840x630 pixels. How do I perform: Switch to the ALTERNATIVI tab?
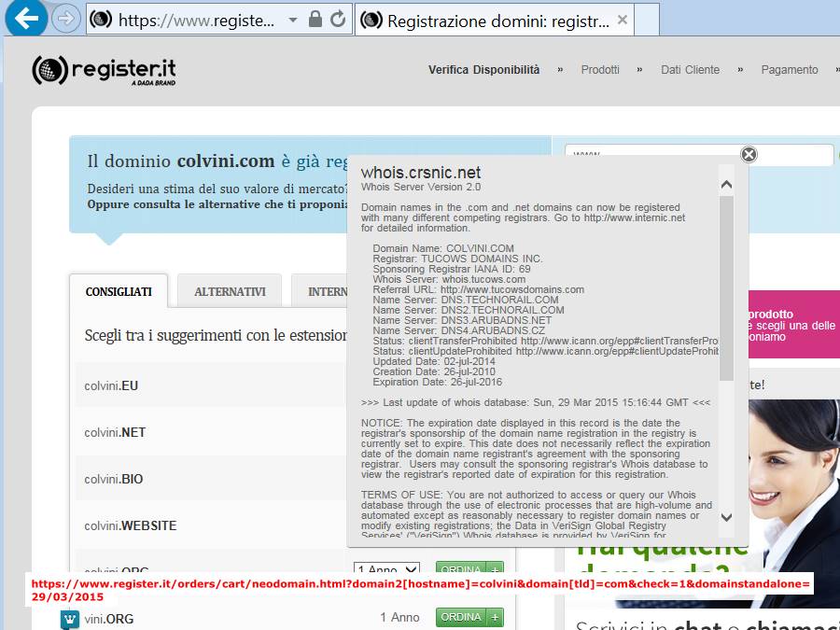(230, 291)
